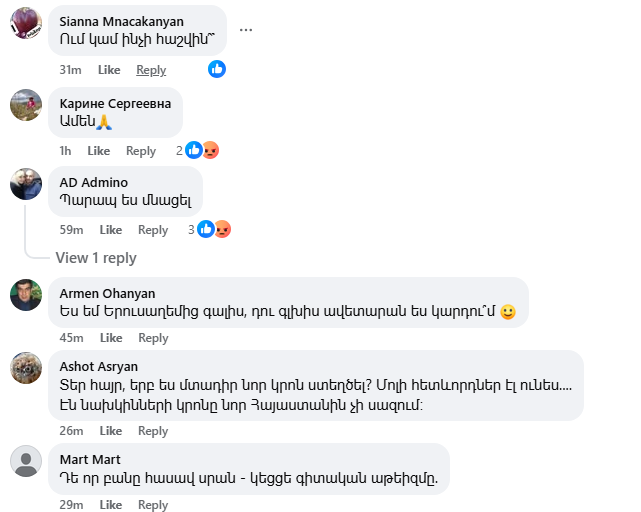Open Ashot Asryan's avatar image
The height and width of the screenshot is (512, 641).
click(25, 368)
